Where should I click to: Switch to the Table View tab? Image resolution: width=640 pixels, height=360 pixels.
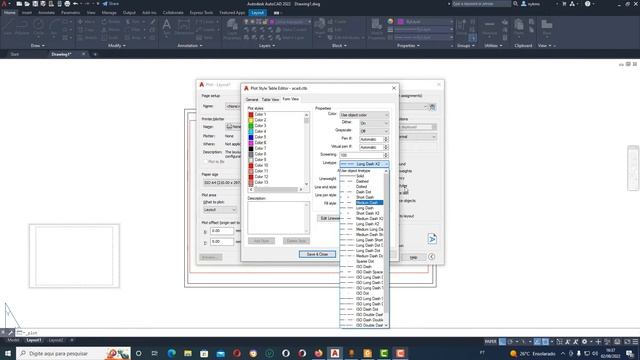point(270,100)
